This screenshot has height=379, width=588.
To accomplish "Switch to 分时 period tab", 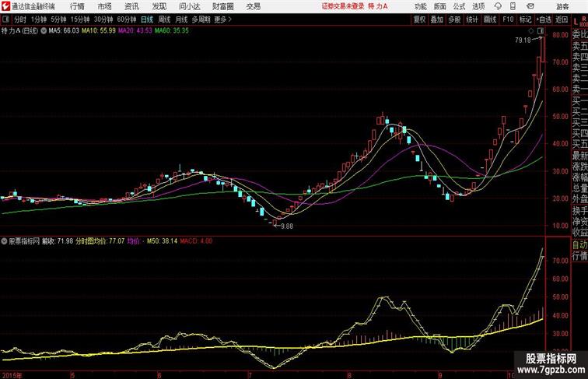I will click(20, 19).
